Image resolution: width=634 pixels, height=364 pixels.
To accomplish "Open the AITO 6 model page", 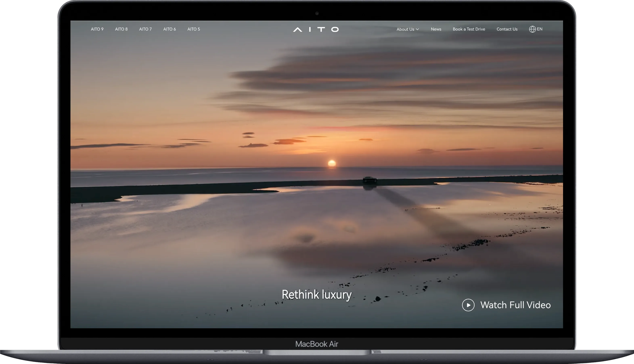I will tap(169, 29).
